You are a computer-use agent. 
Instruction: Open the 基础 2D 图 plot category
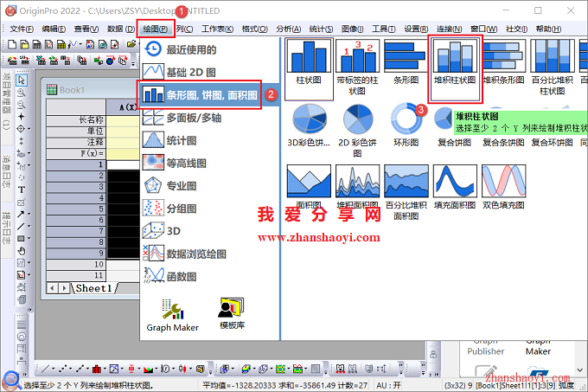click(x=209, y=72)
